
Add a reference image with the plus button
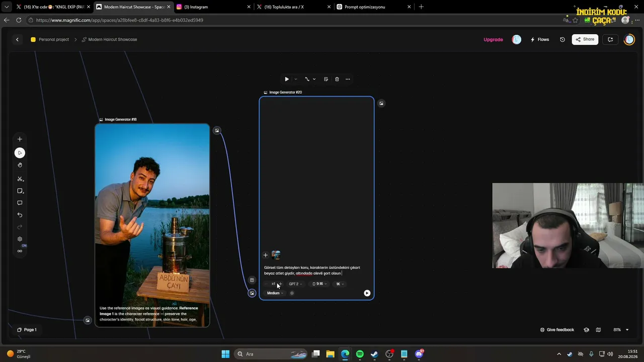tap(266, 255)
